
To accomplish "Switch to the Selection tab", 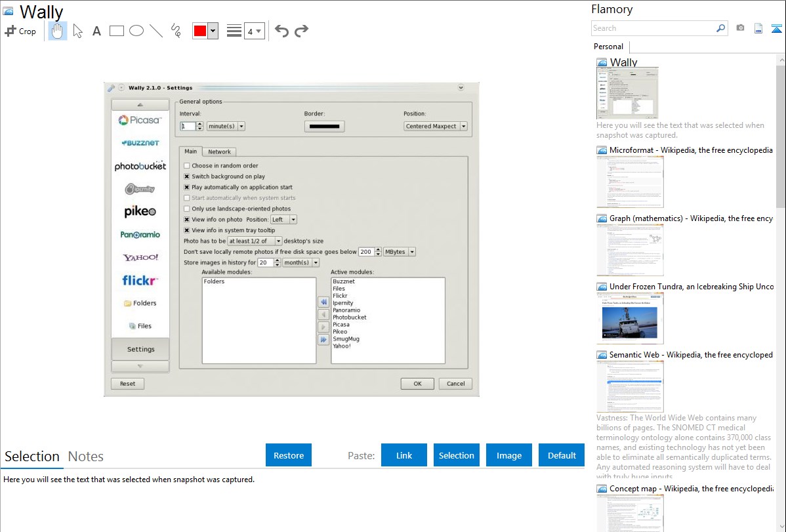I will [x=32, y=457].
